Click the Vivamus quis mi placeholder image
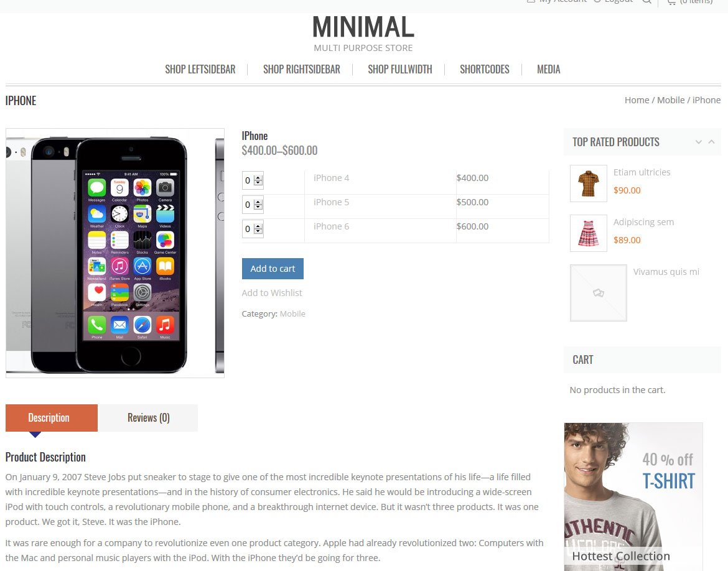This screenshot has height=571, width=728. tap(598, 293)
